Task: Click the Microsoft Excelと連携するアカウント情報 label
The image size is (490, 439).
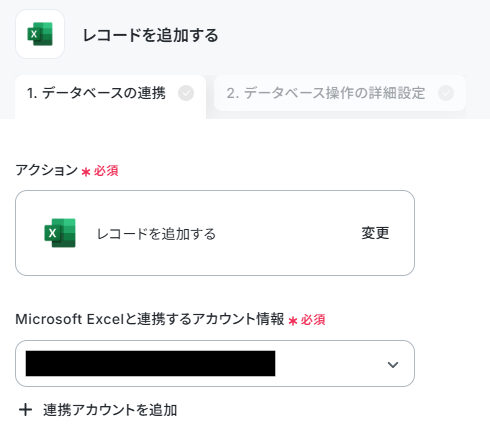Action: click(x=150, y=319)
